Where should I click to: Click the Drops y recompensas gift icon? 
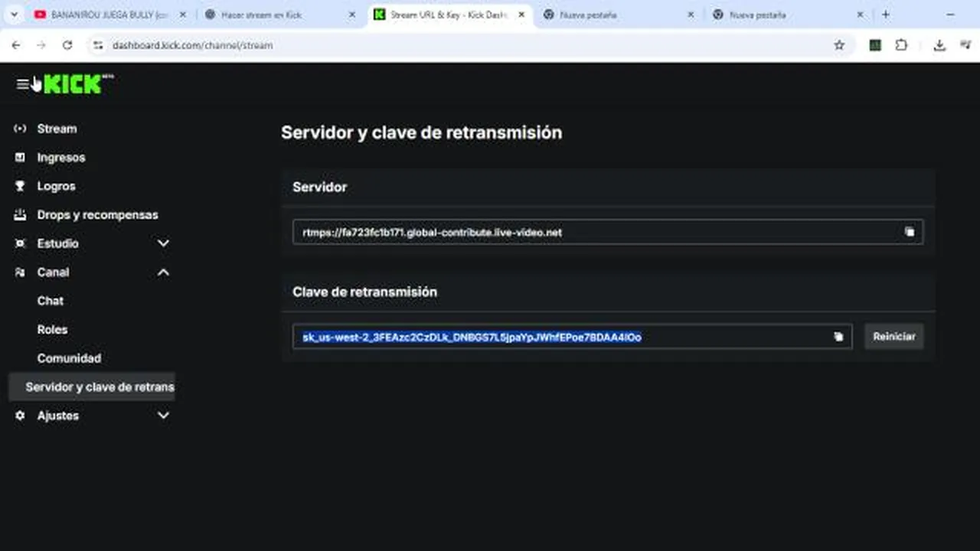coord(20,215)
